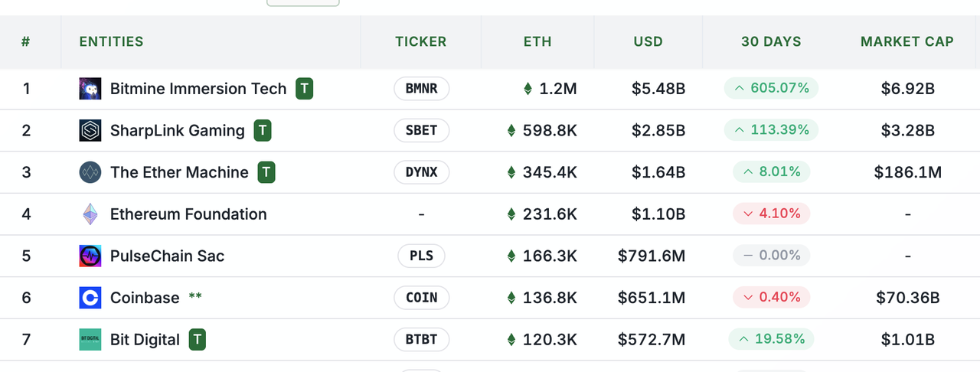Image resolution: width=980 pixels, height=372 pixels.
Task: Open the Ethereum Foundation entity link
Action: click(188, 214)
